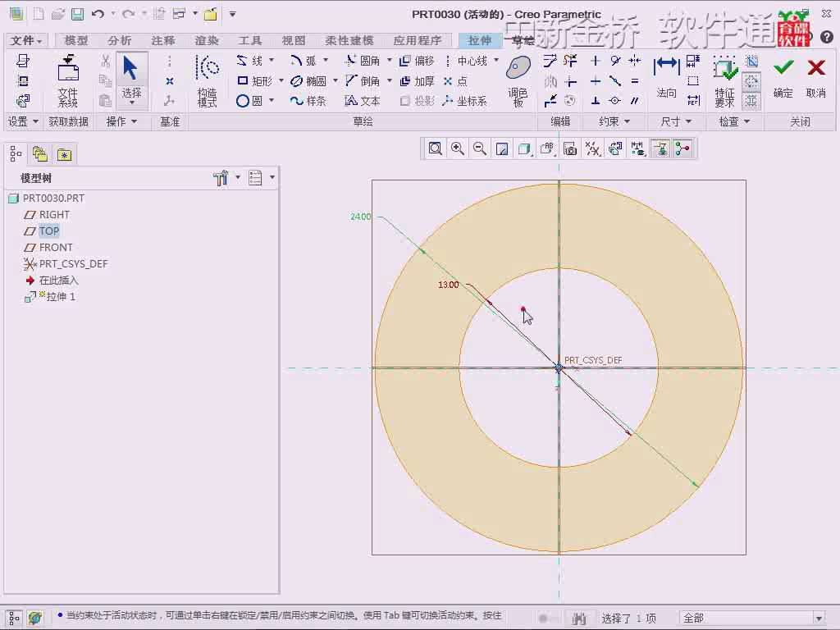
Task: Click 取消 to cancel the sketch
Action: click(816, 79)
